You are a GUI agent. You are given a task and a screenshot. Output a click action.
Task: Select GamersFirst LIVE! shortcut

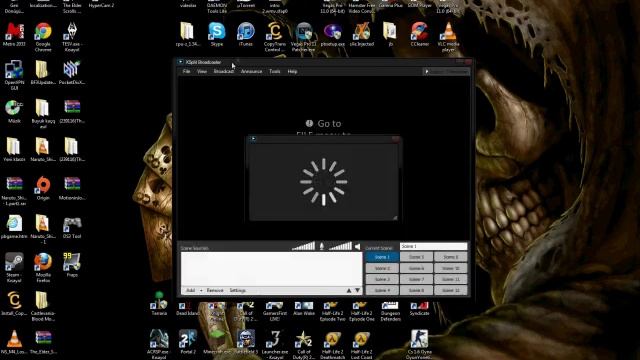(275, 311)
